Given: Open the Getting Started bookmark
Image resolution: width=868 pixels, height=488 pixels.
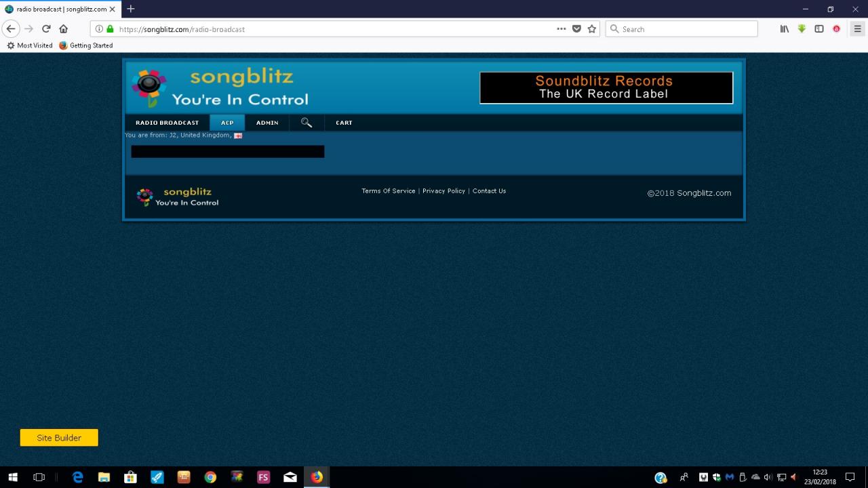Looking at the screenshot, I should [86, 45].
